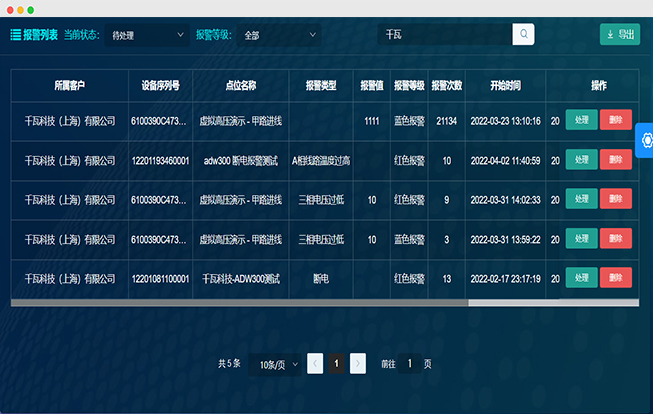Screen dimensions: 653x414
Task: Click the 前往 page number input
Action: click(409, 364)
